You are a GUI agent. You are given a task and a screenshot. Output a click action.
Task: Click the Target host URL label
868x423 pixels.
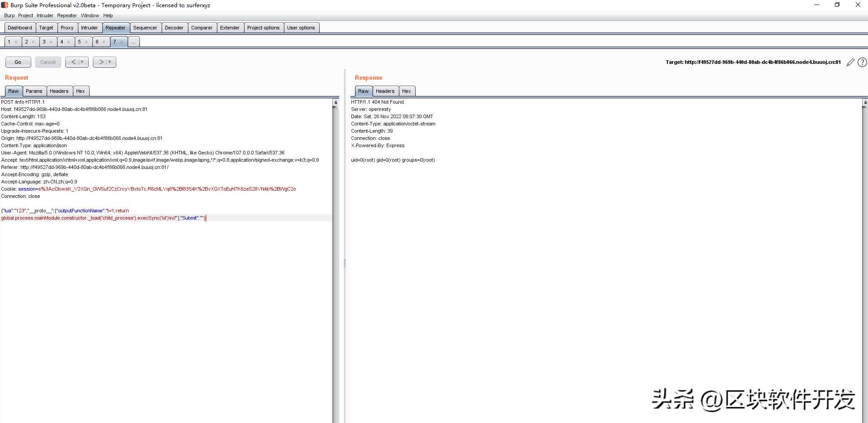[753, 62]
